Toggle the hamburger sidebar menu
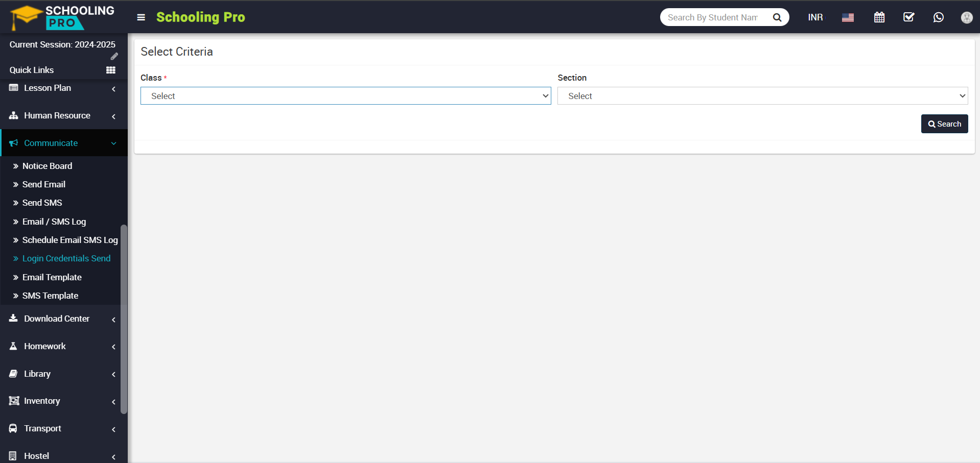 pyautogui.click(x=141, y=17)
